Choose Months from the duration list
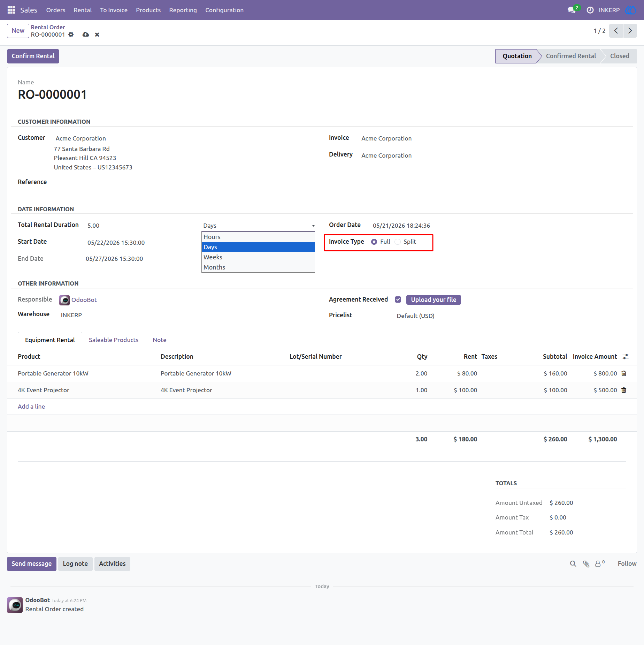The width and height of the screenshot is (644, 645). (x=258, y=267)
